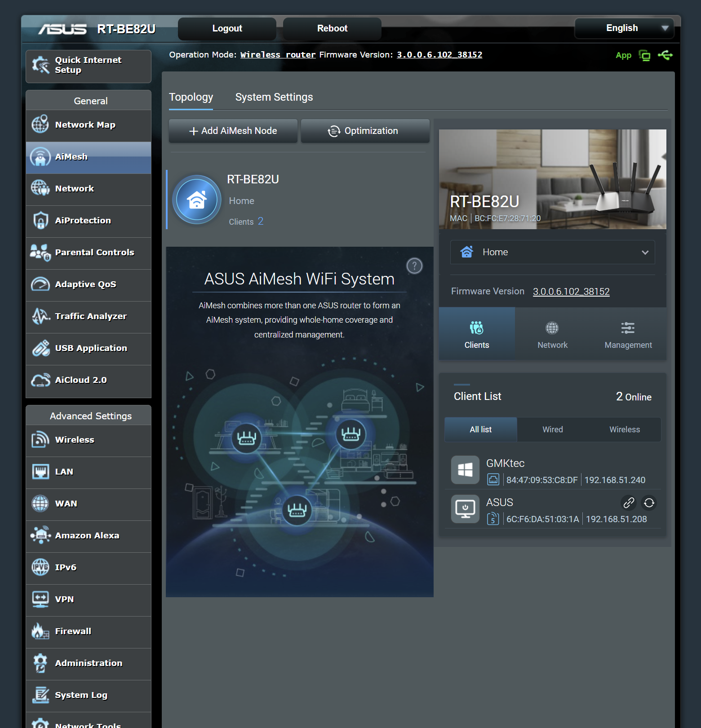The image size is (701, 728).
Task: Click the RT-BE82U home node icon
Action: pyautogui.click(x=197, y=200)
